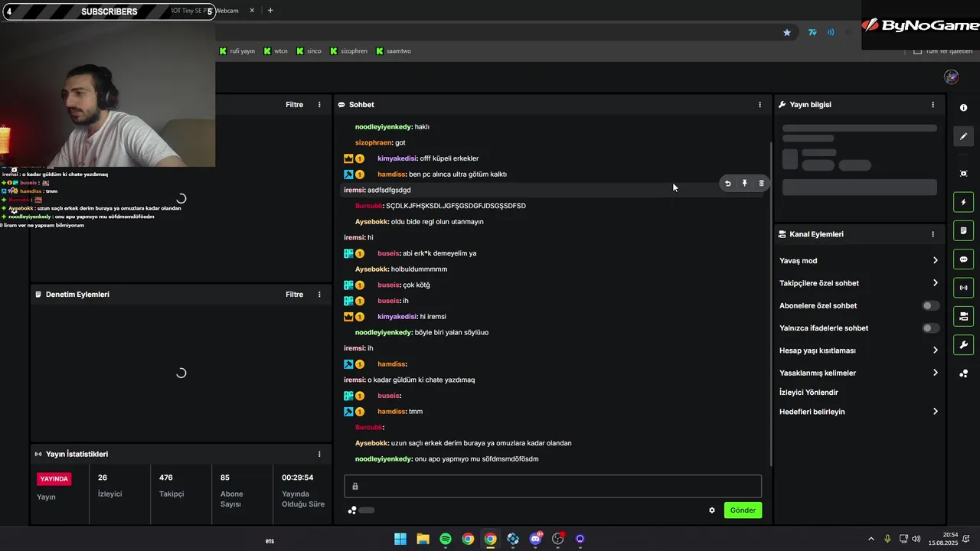
Task: Open Yayın İstatistikleri three-dot menu
Action: coord(319,454)
